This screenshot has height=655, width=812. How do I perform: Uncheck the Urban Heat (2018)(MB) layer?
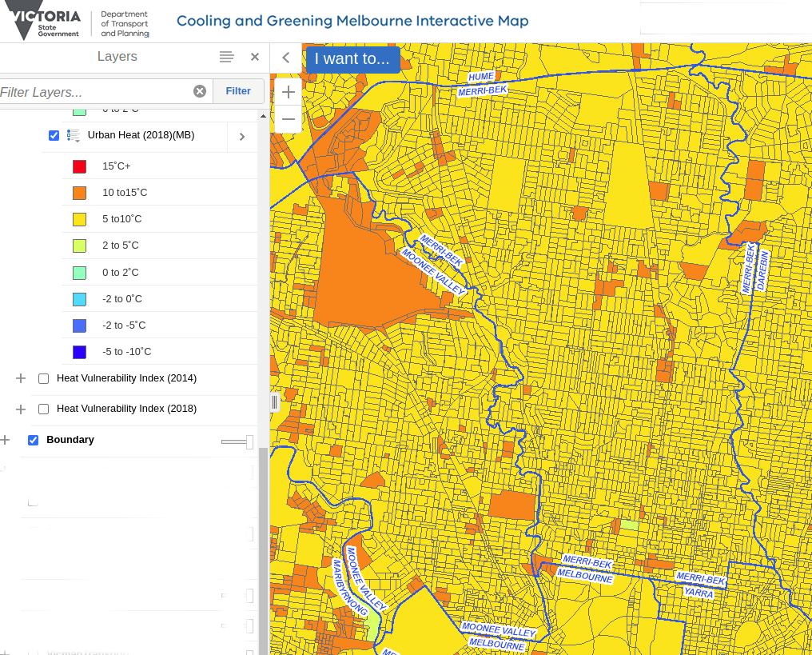(x=54, y=136)
